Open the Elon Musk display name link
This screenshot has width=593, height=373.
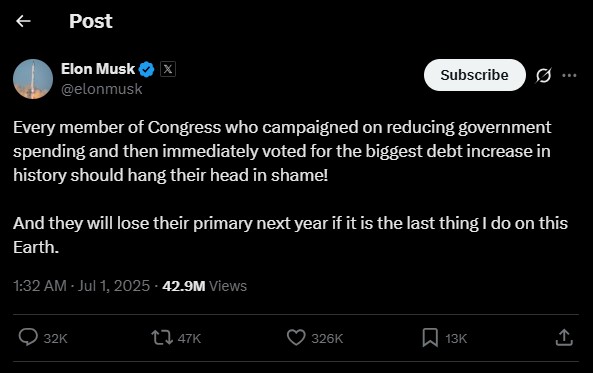tap(98, 69)
